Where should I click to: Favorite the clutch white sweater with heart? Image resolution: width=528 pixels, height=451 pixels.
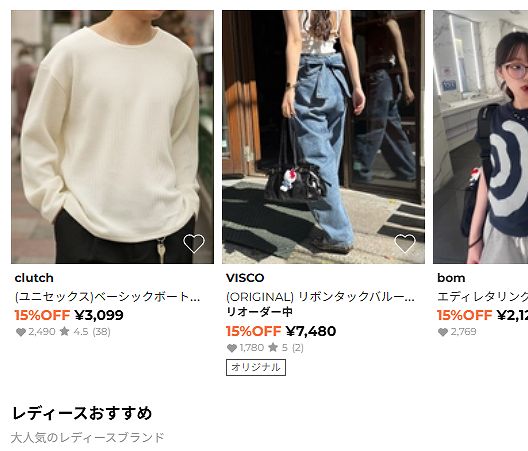click(x=194, y=244)
